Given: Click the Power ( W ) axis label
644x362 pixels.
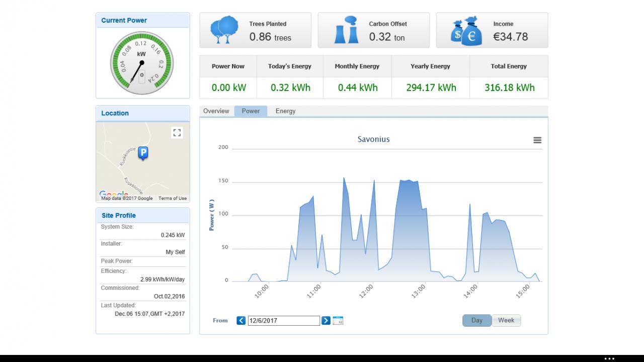Looking at the screenshot, I should (x=212, y=215).
